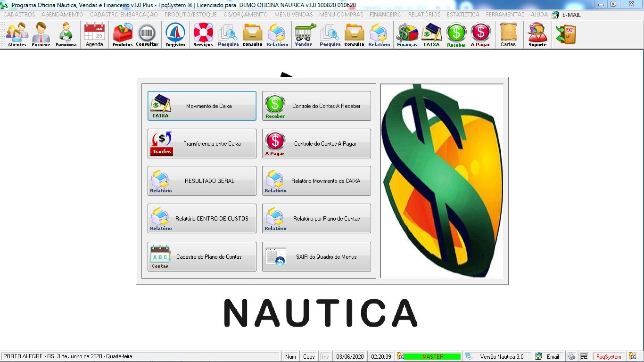The height and width of the screenshot is (362, 644).
Task: Open the MENU VENDAS menu
Action: pyautogui.click(x=294, y=15)
